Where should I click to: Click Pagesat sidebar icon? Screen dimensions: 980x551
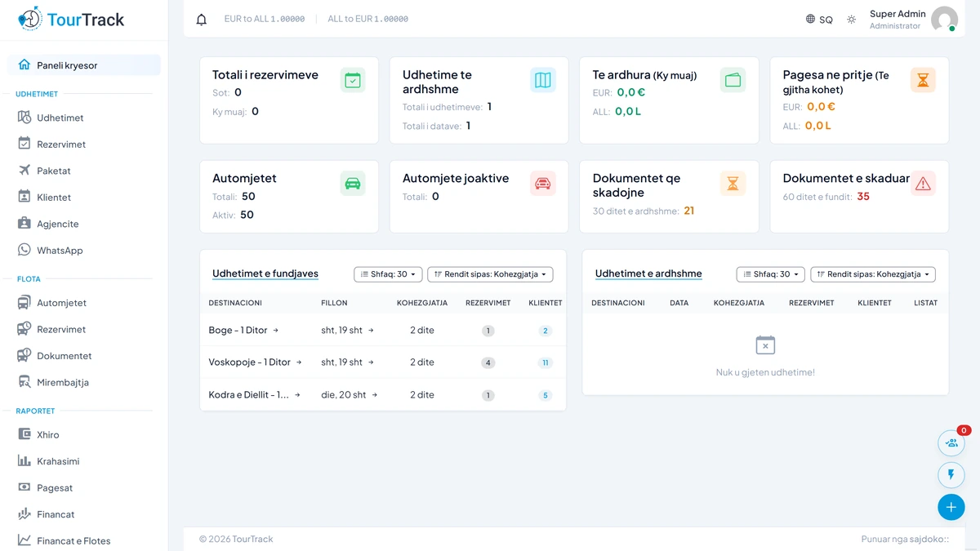coord(24,488)
